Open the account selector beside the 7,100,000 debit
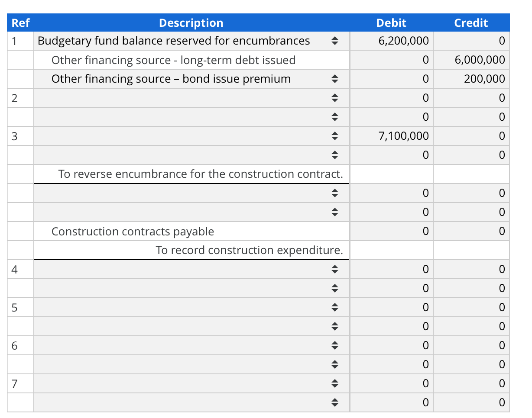 335,136
